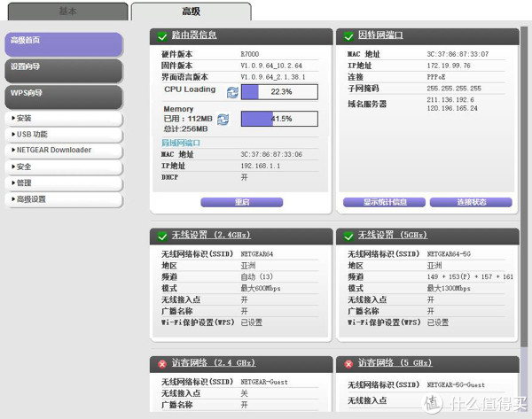Click DNS server 211.136.192.6
The width and height of the screenshot is (532, 419).
click(x=450, y=100)
